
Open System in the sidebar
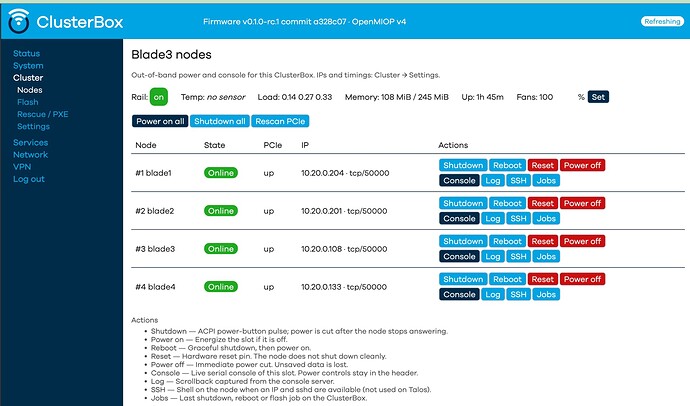[28, 66]
